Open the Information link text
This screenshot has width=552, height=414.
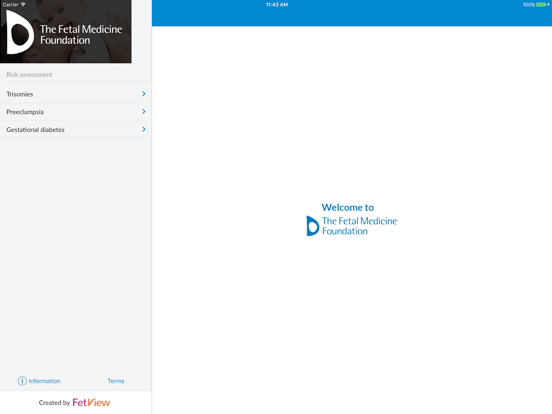point(44,381)
